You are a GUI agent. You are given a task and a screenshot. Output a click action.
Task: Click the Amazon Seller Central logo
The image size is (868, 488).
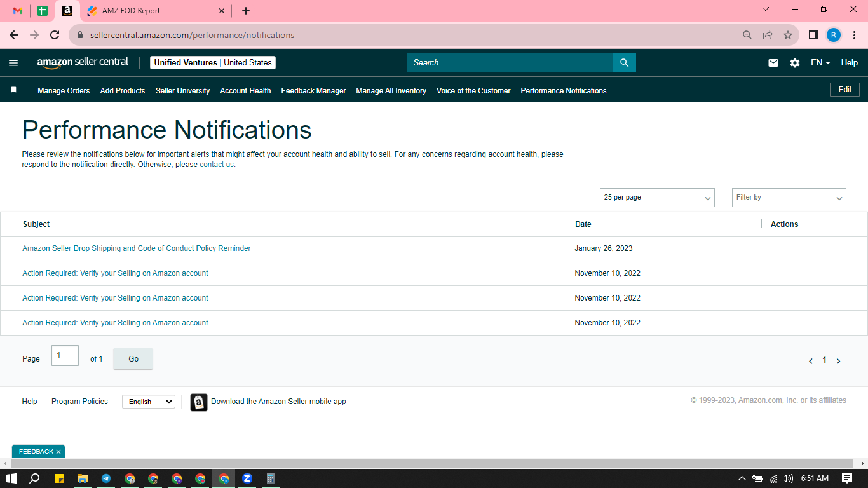pos(83,62)
